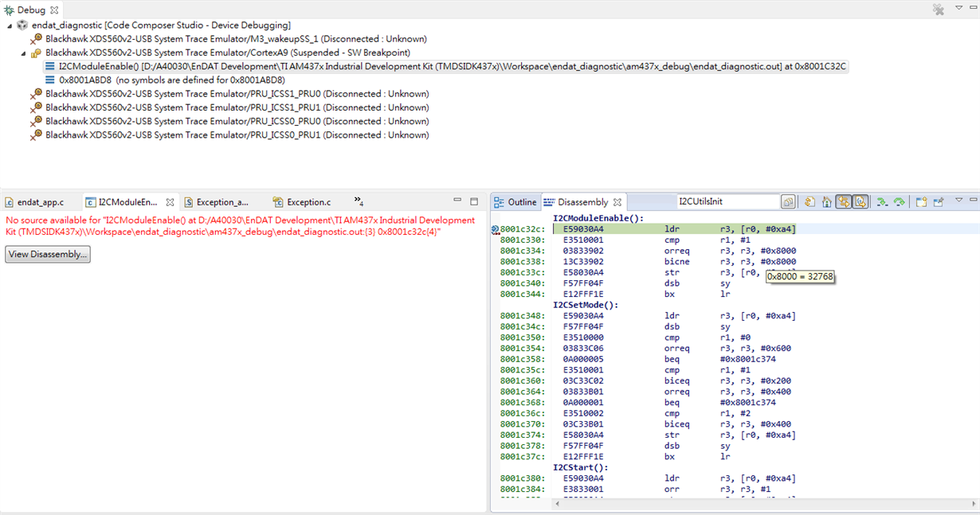Click the red No source available message

(x=241, y=226)
